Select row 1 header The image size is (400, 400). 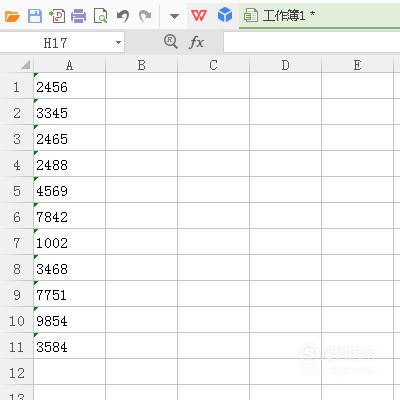pyautogui.click(x=17, y=87)
